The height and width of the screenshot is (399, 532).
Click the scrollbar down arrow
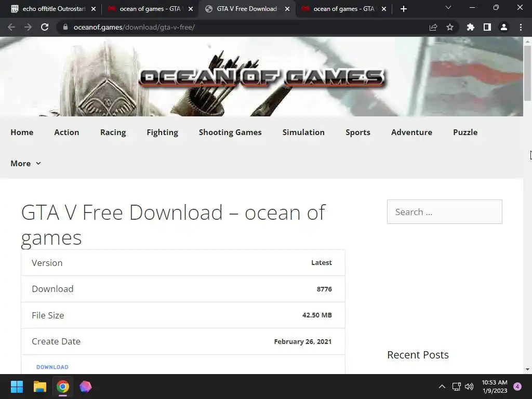[x=527, y=369]
